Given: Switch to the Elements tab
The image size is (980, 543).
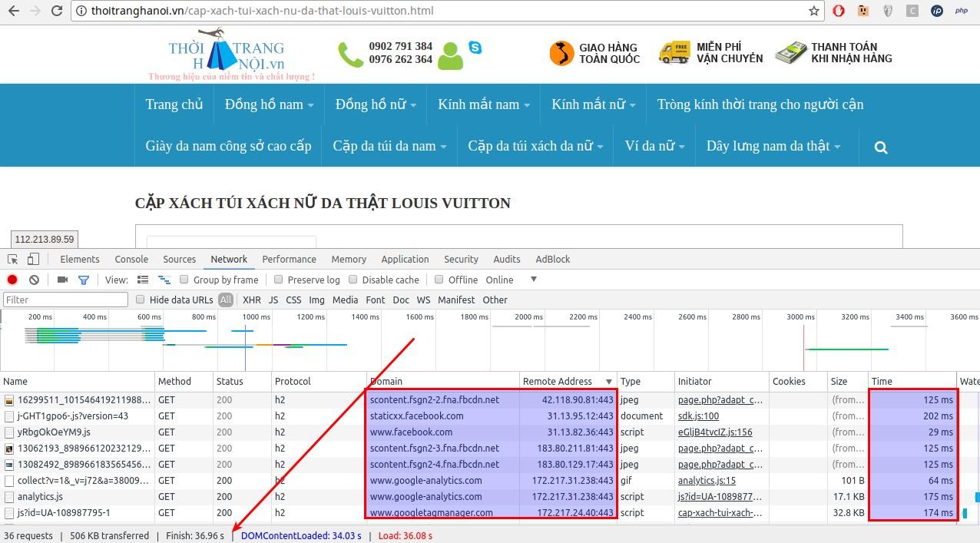Looking at the screenshot, I should (x=80, y=260).
